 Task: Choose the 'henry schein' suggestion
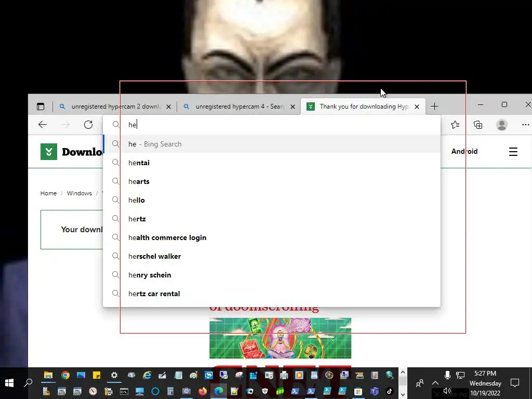(x=272, y=275)
